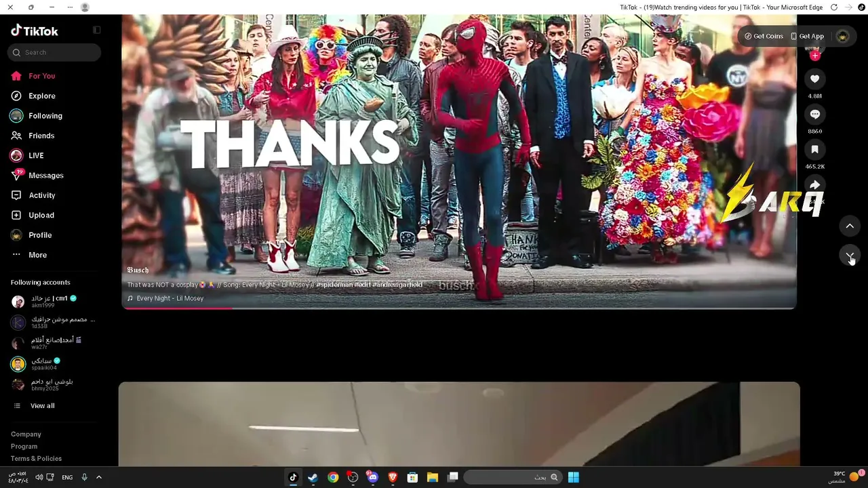
Task: Open the profile avatar menu
Action: point(842,36)
